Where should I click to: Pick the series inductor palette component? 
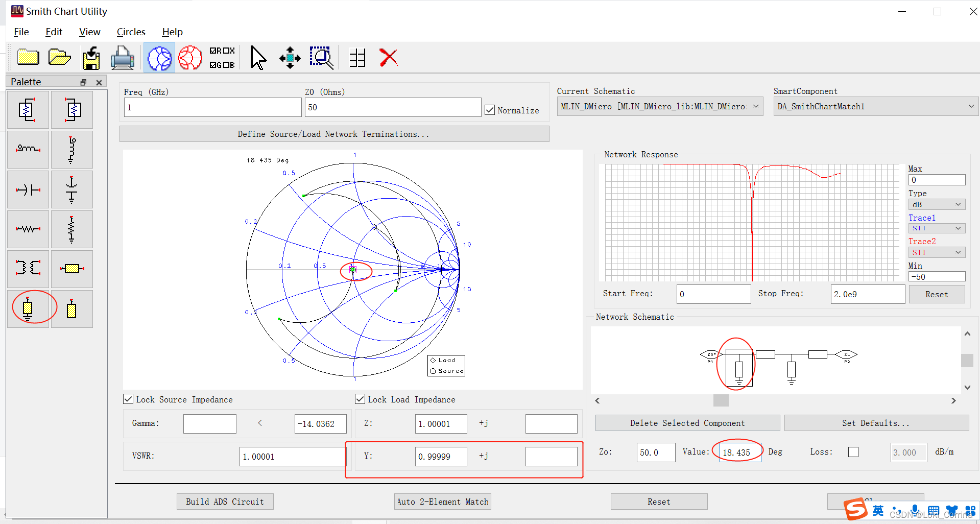click(28, 150)
